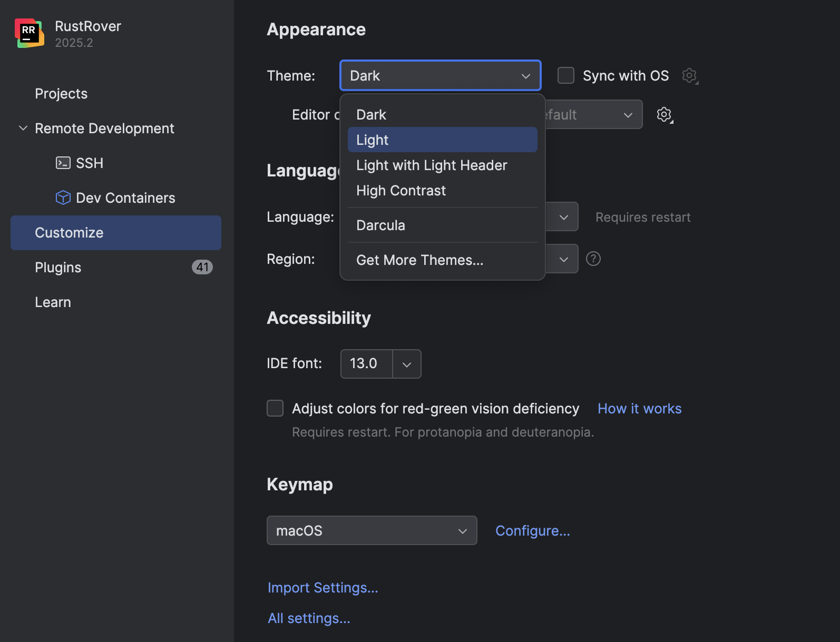Image resolution: width=840 pixels, height=642 pixels.
Task: Open SSH terminal icon entry
Action: click(x=63, y=163)
